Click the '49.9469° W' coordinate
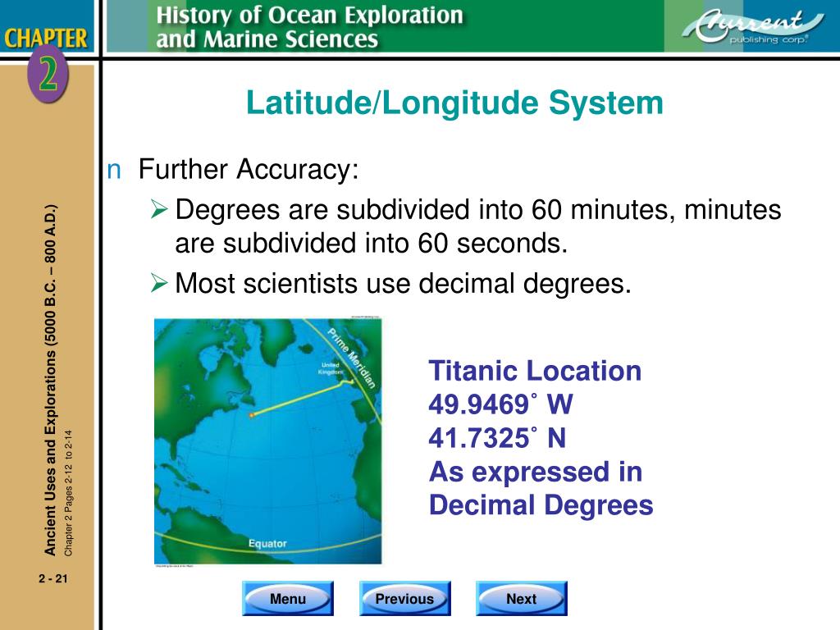840x630 pixels. [x=500, y=404]
